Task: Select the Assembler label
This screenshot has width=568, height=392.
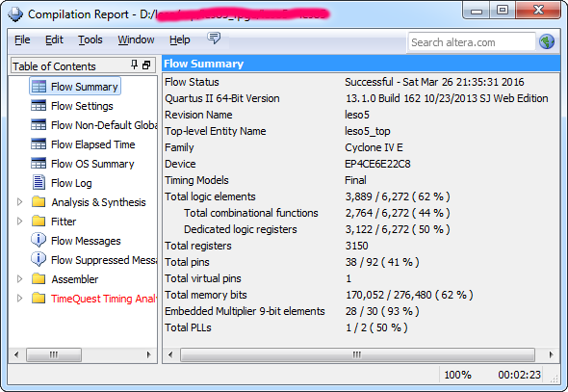Action: [75, 279]
